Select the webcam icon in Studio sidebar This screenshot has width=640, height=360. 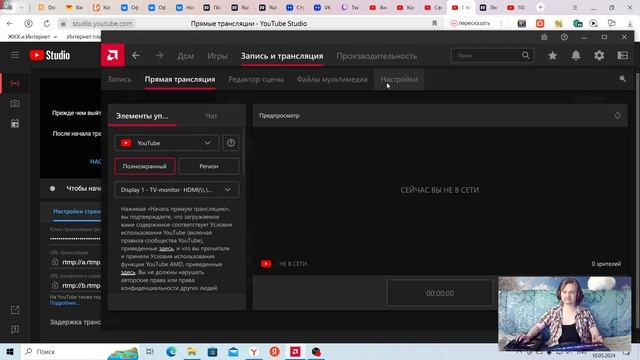point(15,104)
